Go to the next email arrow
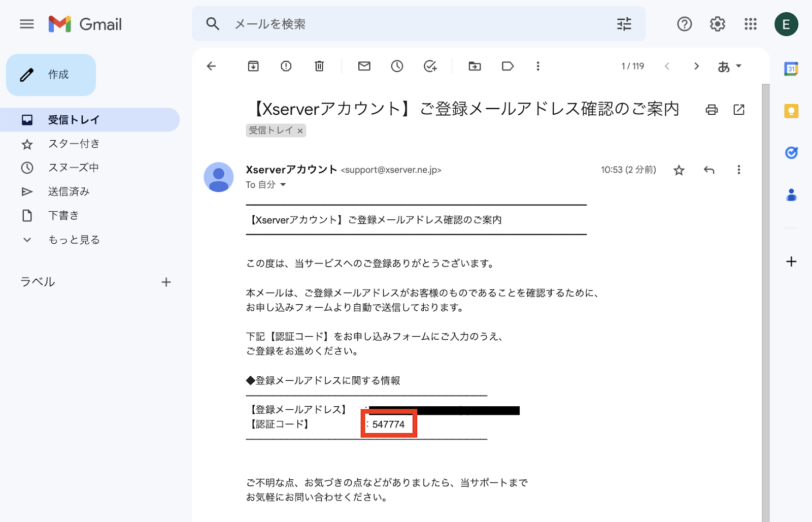The image size is (812, 522). click(696, 66)
